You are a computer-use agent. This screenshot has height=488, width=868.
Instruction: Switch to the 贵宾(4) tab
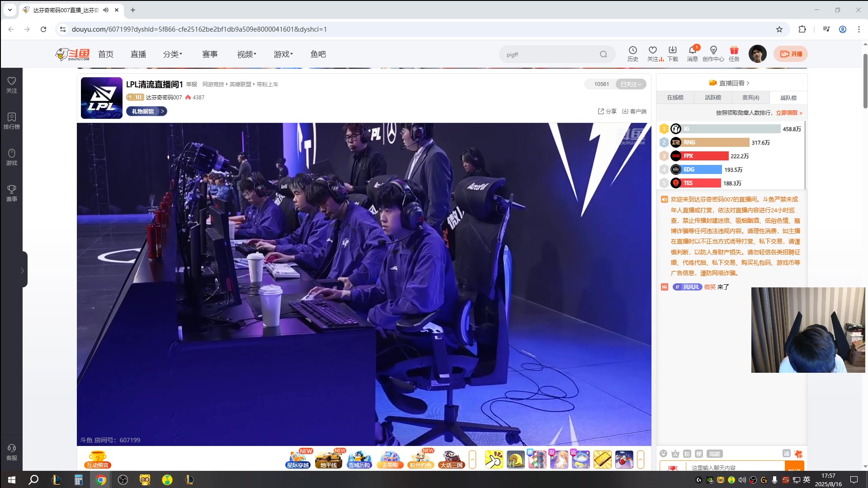pos(750,98)
